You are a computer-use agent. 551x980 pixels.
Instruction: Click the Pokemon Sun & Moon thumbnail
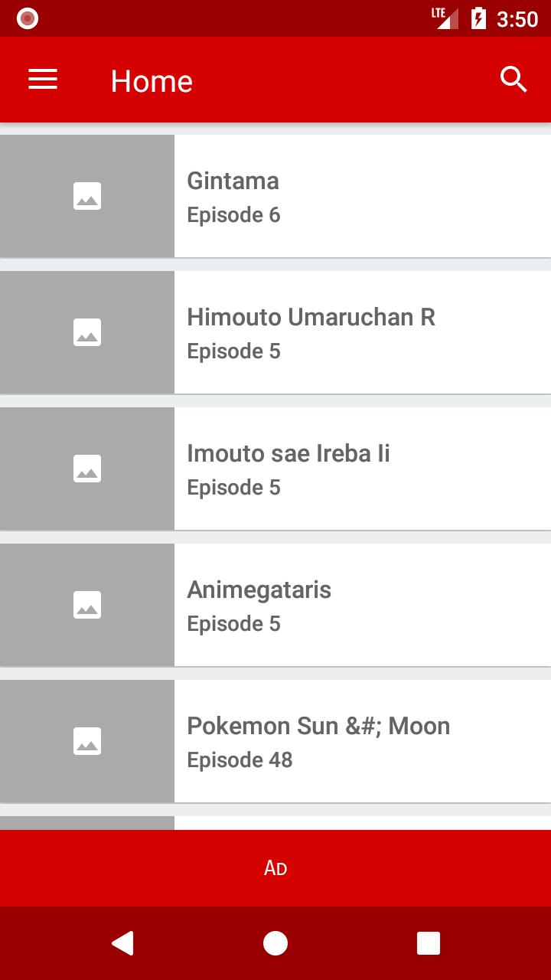[87, 741]
